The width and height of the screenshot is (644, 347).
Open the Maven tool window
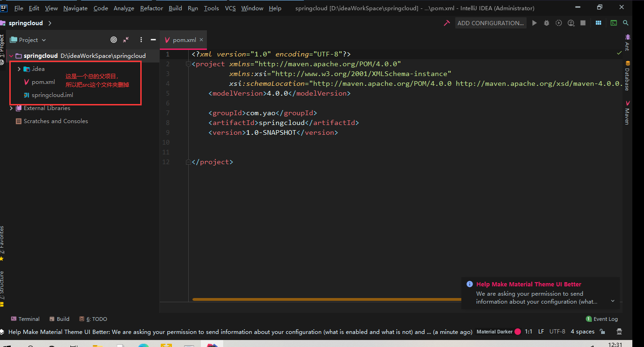(627, 112)
